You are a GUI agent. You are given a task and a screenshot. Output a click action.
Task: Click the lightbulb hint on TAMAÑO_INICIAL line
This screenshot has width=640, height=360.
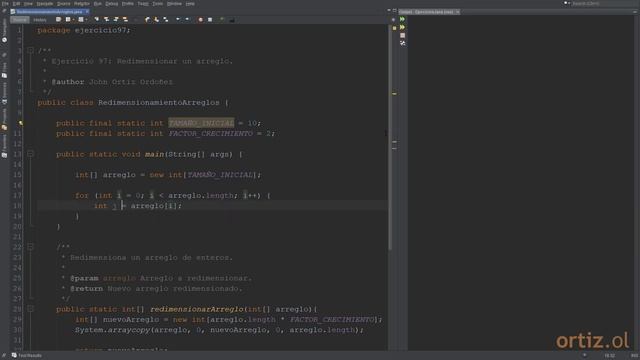(20, 123)
